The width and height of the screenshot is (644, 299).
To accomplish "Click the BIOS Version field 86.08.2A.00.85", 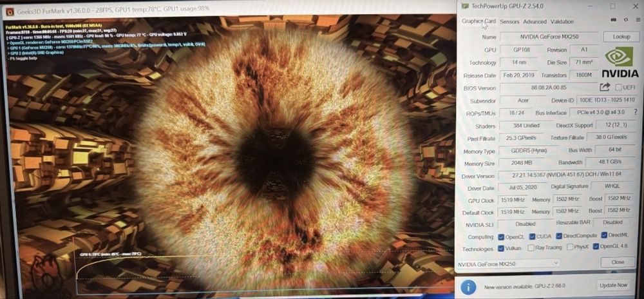I will click(548, 88).
